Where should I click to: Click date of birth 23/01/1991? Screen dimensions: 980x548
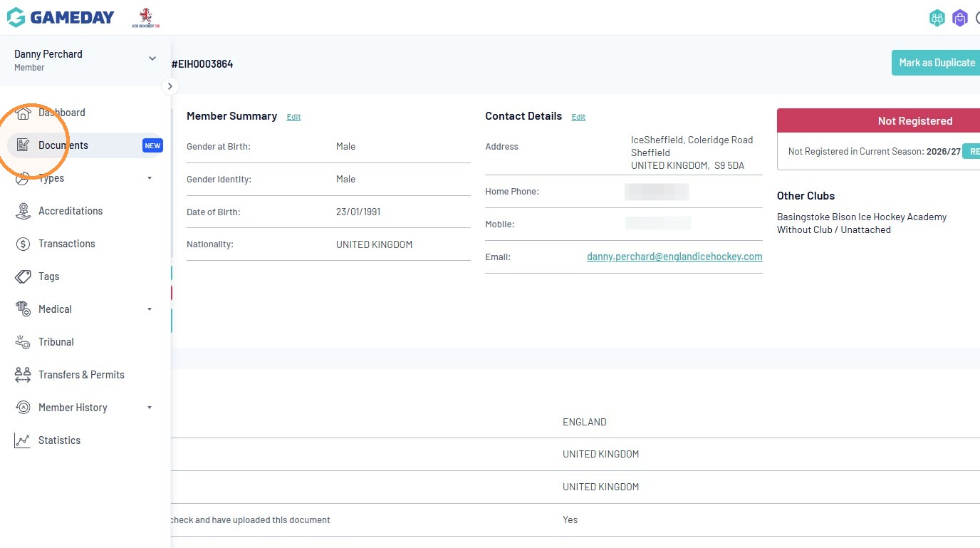point(358,212)
